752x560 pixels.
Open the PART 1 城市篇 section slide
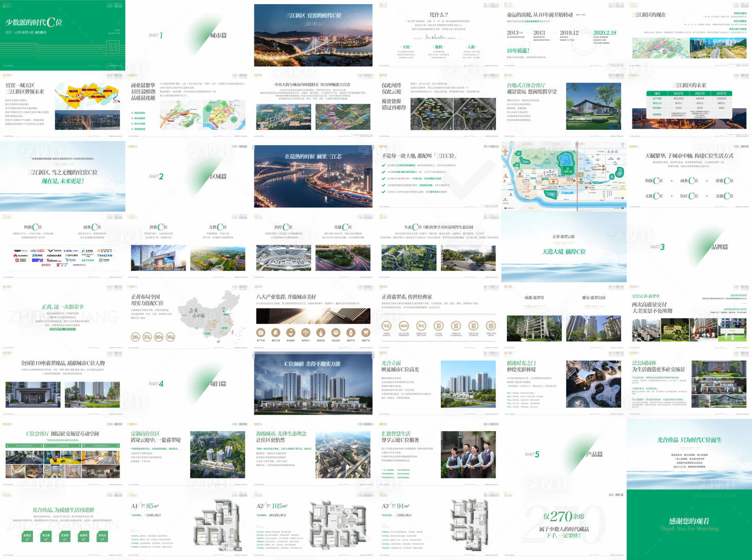click(x=188, y=35)
